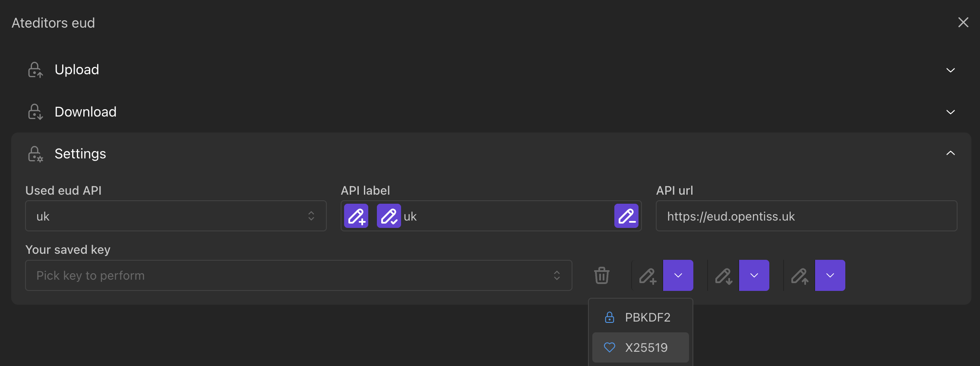This screenshot has height=366, width=980.
Task: Toggle the purple dropdown showing PBKDF2 menu
Action: (678, 275)
